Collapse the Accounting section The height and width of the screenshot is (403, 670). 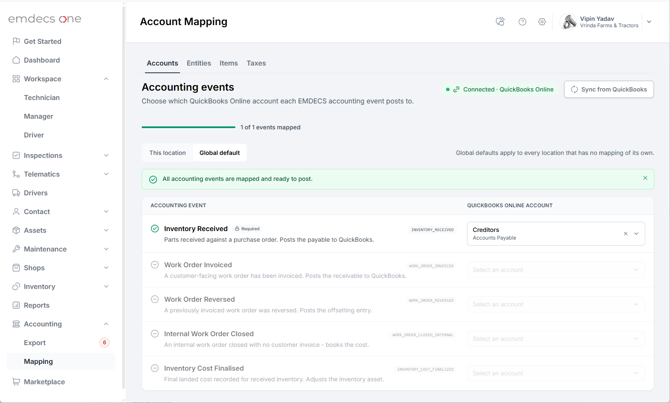[x=106, y=324]
